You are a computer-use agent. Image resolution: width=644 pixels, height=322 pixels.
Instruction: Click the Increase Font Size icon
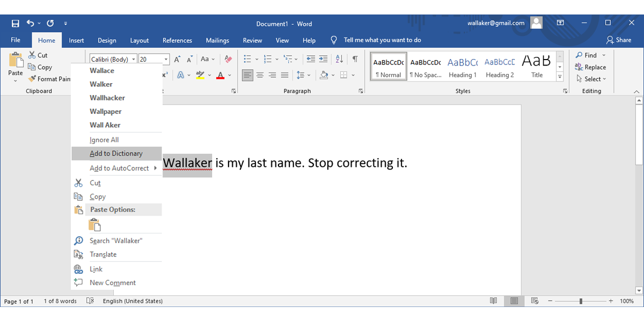point(177,59)
